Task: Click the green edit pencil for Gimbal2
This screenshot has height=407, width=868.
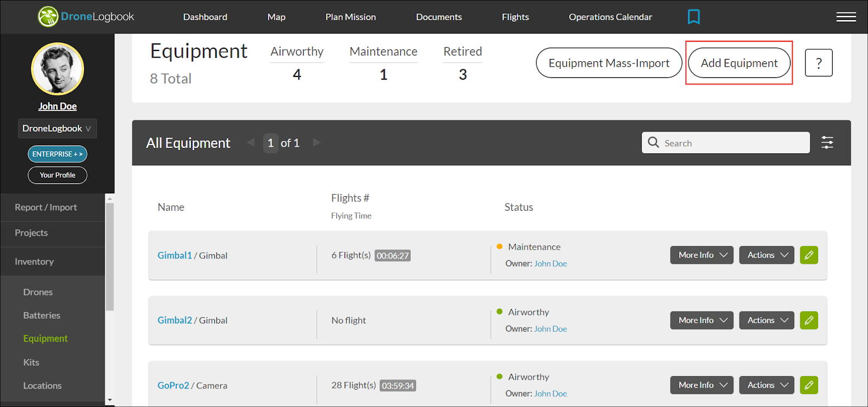Action: tap(809, 320)
